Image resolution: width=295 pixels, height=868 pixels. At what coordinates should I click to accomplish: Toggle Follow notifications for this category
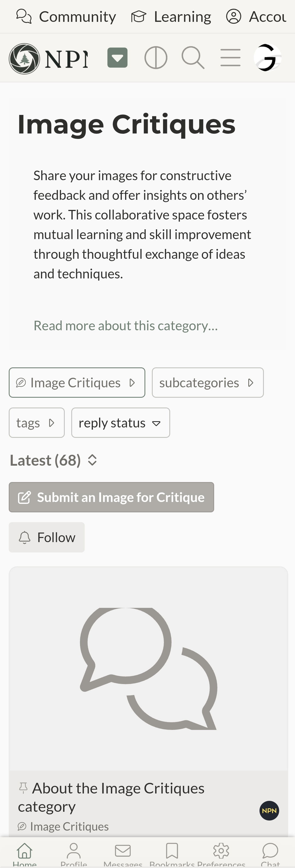click(x=46, y=537)
